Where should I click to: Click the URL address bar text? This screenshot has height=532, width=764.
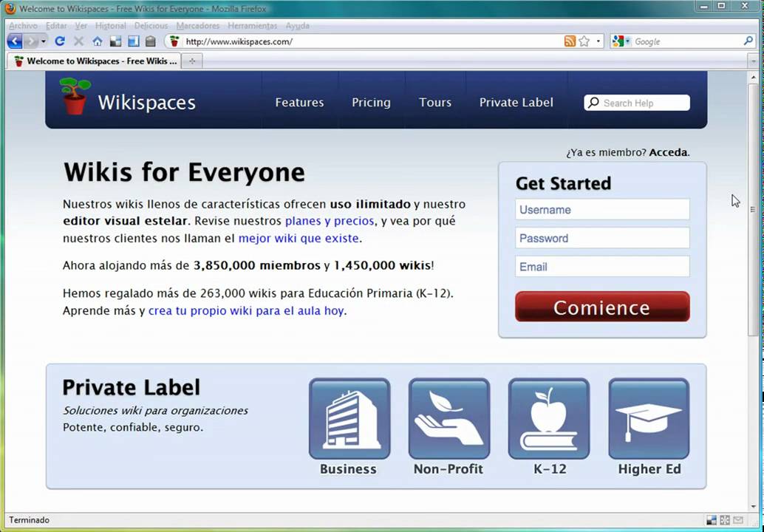[x=239, y=42]
